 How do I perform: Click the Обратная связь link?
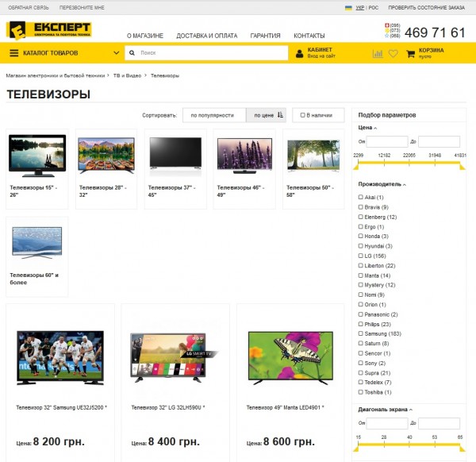pos(29,8)
